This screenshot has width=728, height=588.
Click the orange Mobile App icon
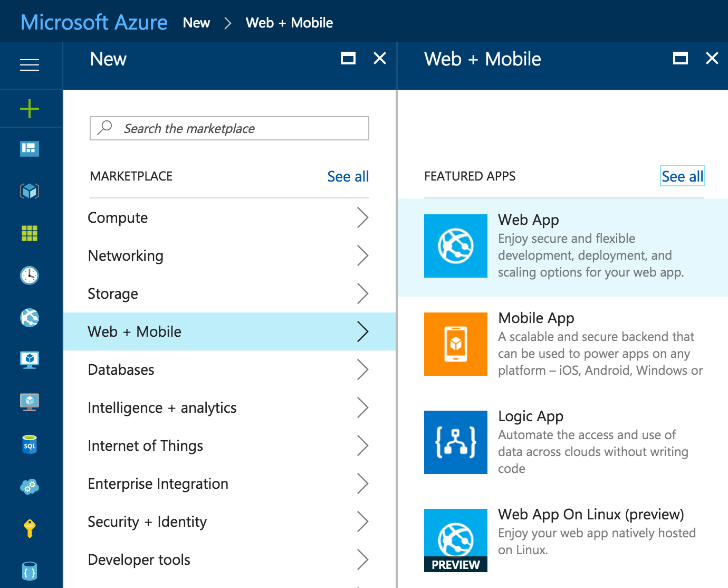pos(455,344)
